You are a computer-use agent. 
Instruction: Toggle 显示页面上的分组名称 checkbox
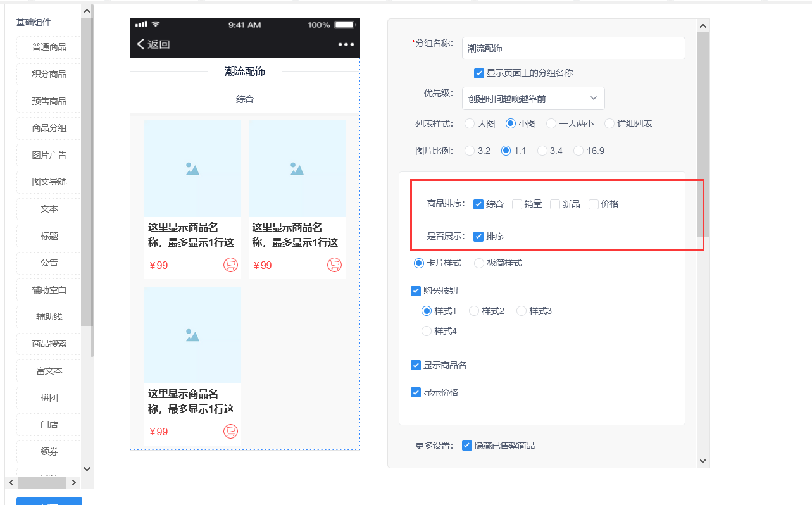coord(479,73)
